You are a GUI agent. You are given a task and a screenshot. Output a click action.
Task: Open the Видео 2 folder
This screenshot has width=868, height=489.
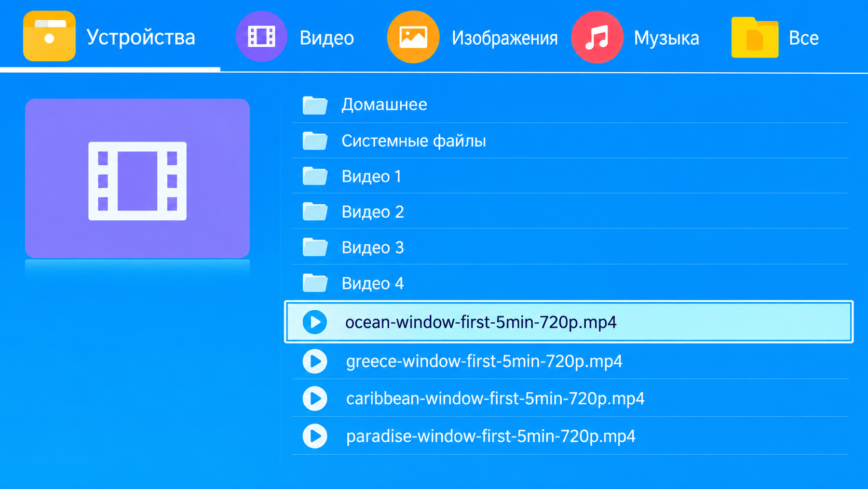click(x=570, y=212)
